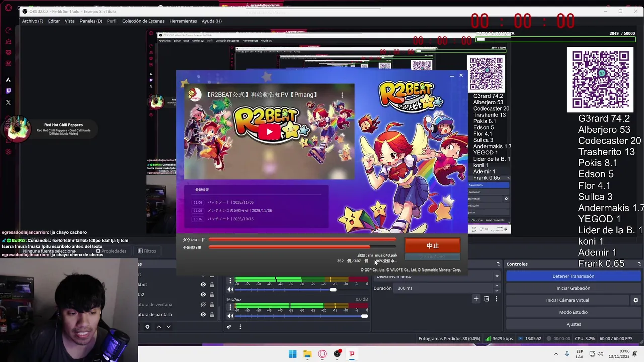Lock toggle for the 'ta2' source
The image size is (644, 362).
tap(212, 295)
